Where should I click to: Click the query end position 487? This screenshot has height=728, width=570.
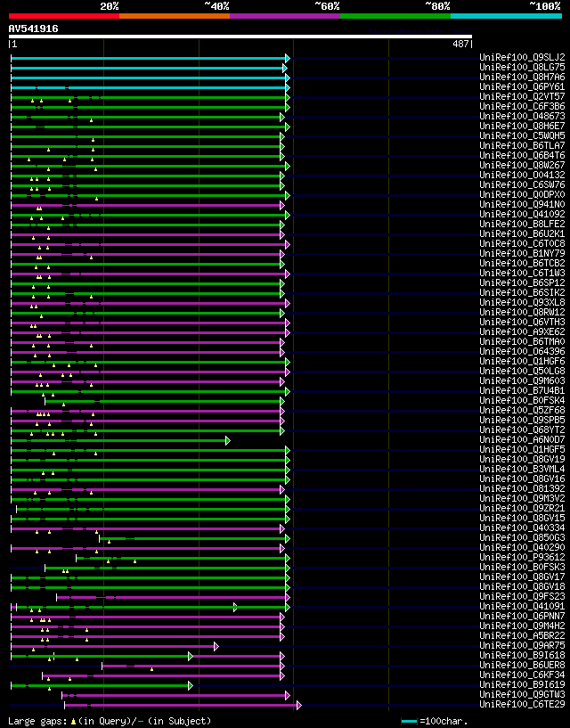click(x=460, y=44)
